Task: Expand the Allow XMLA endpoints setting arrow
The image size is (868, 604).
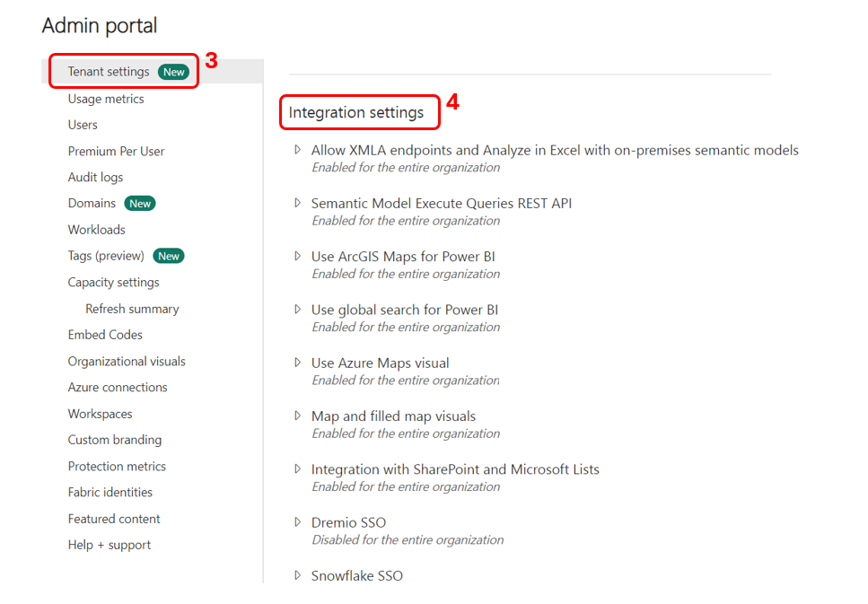Action: point(298,150)
